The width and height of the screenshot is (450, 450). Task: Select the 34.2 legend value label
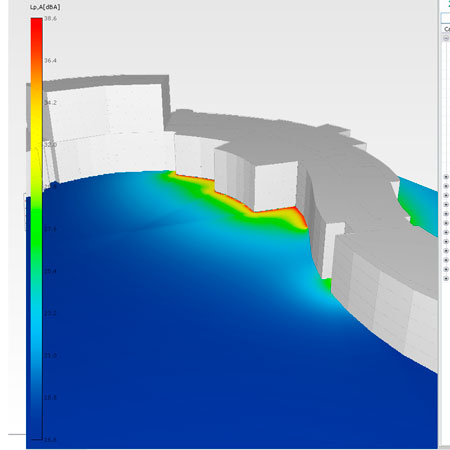[50, 103]
